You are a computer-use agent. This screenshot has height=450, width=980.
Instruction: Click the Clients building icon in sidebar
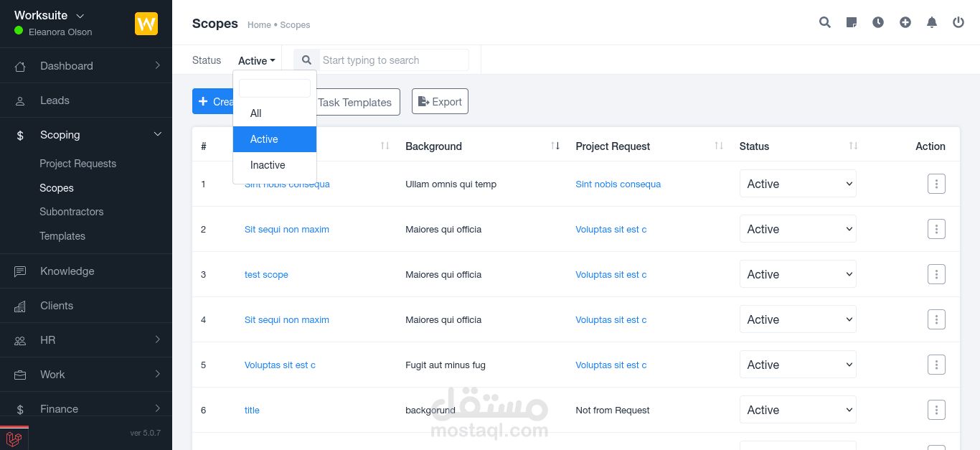20,306
